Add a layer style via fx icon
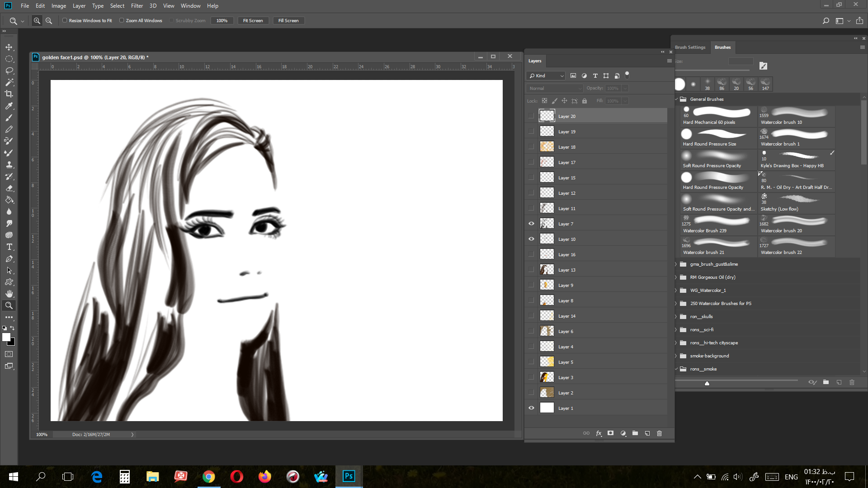Image resolution: width=868 pixels, height=488 pixels. pos(599,433)
